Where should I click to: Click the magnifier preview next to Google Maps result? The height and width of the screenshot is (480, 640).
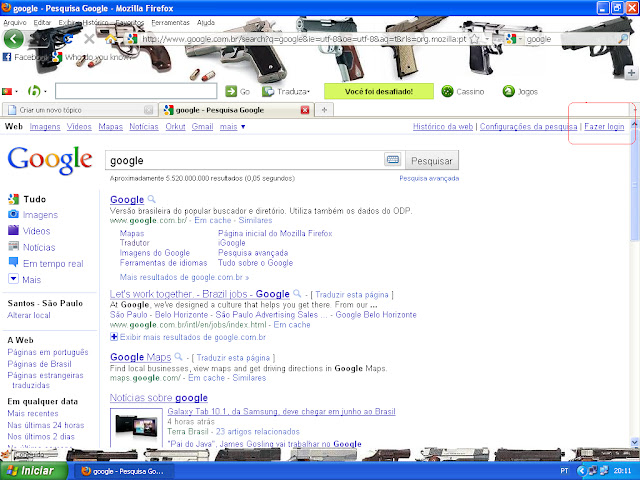pos(178,357)
